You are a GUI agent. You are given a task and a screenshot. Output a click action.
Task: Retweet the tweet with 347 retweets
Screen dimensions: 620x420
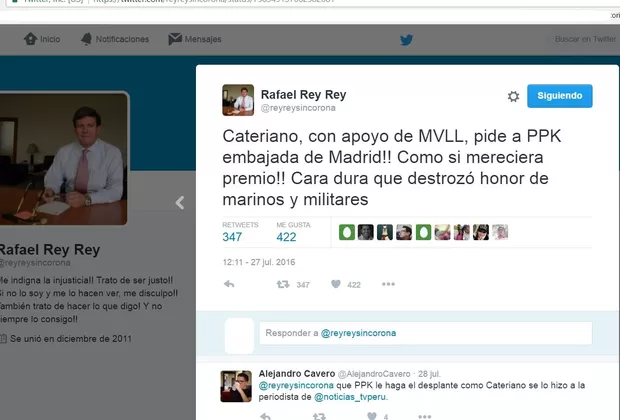tap(283, 284)
